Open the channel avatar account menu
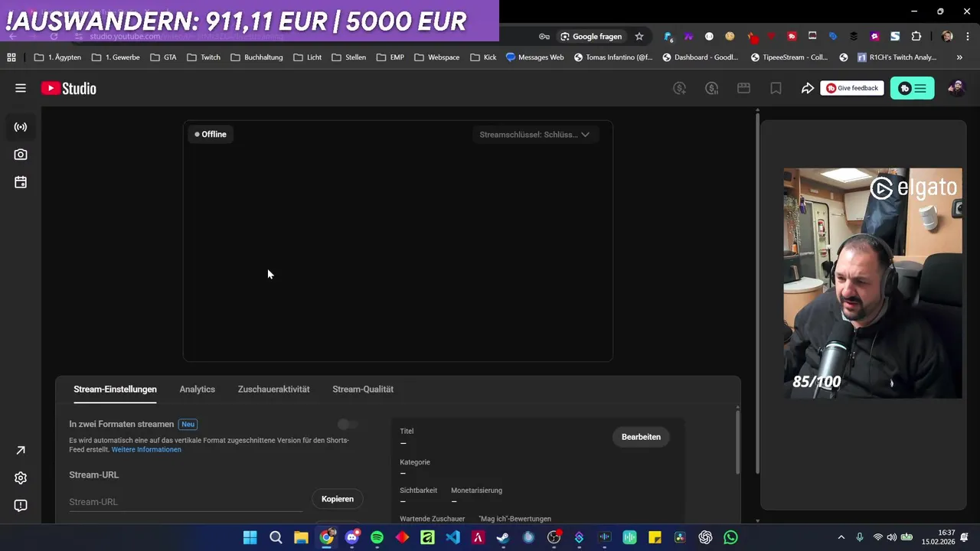 click(956, 88)
